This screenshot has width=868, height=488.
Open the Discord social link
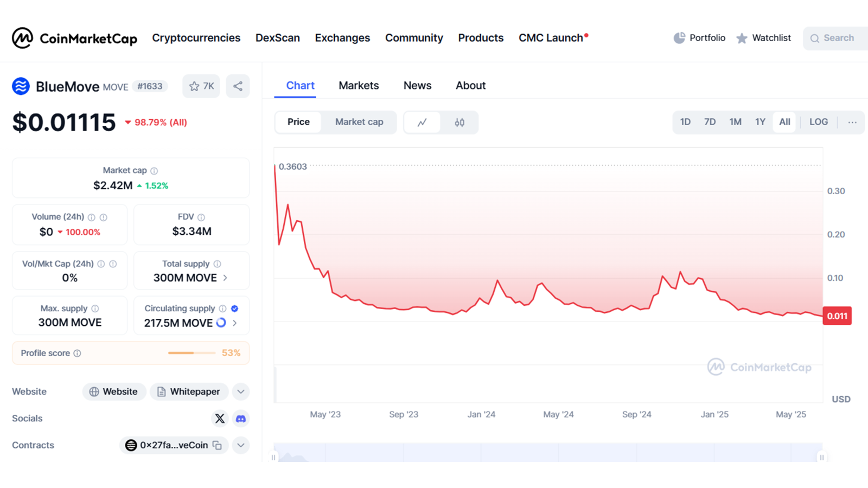241,419
